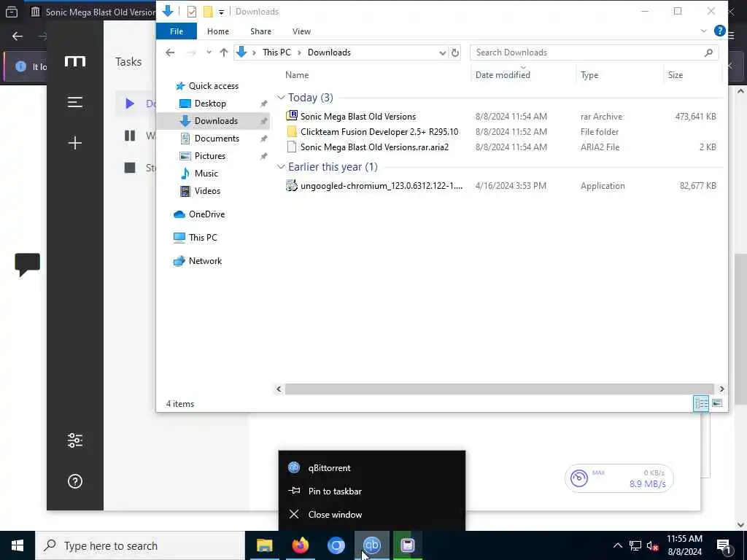Viewport: 747px width, 560px height.
Task: Open Firefox from the taskbar
Action: [x=300, y=545]
